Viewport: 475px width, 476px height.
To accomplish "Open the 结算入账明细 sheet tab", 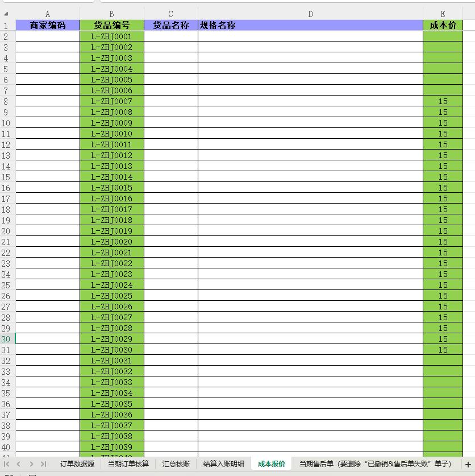I will 223,464.
